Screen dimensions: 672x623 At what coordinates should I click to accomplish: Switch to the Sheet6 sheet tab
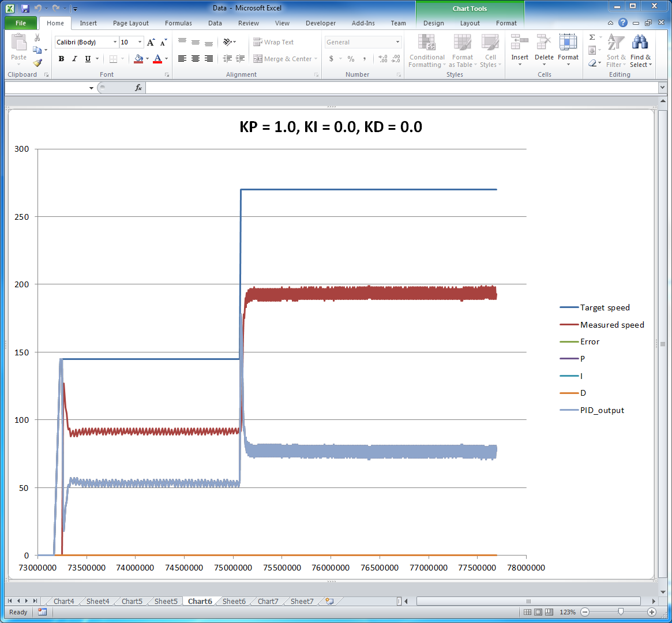234,601
